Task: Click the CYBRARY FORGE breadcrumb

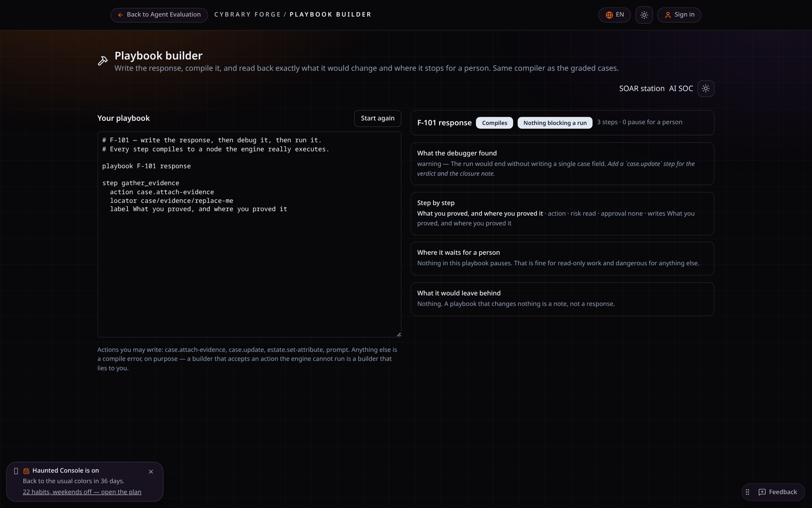Action: tap(247, 14)
